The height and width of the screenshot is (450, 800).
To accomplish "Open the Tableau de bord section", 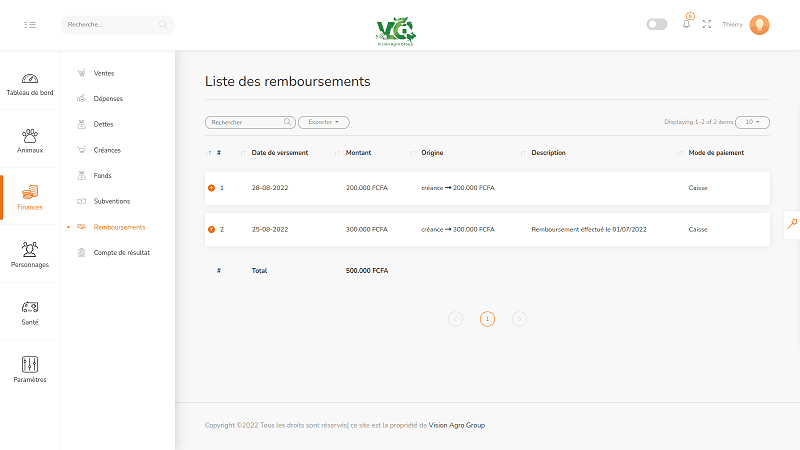I will pos(30,84).
